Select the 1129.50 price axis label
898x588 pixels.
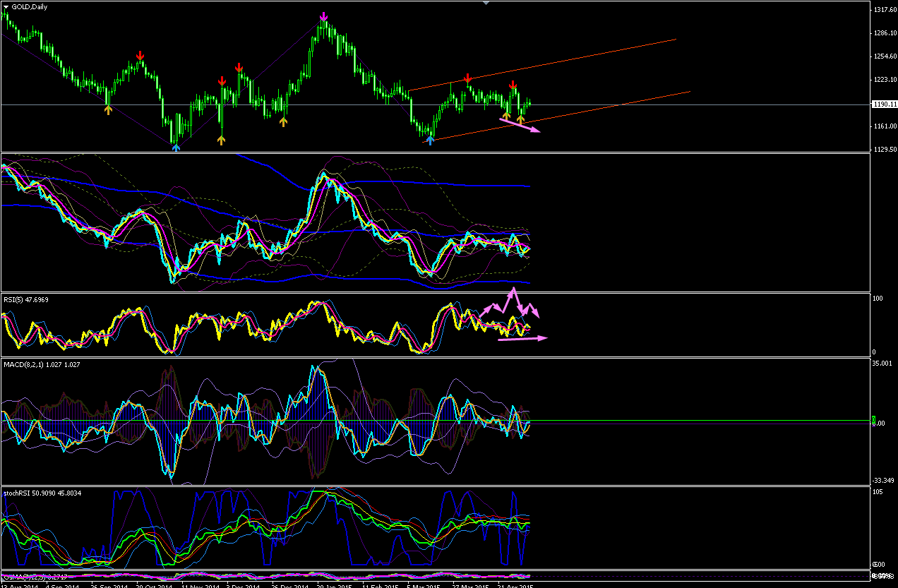[885, 150]
